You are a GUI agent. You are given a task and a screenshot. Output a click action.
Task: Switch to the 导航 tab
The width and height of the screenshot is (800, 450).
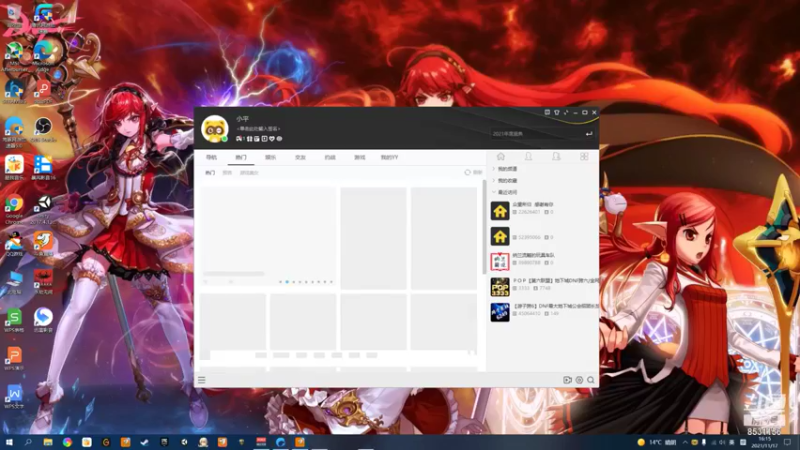click(211, 157)
